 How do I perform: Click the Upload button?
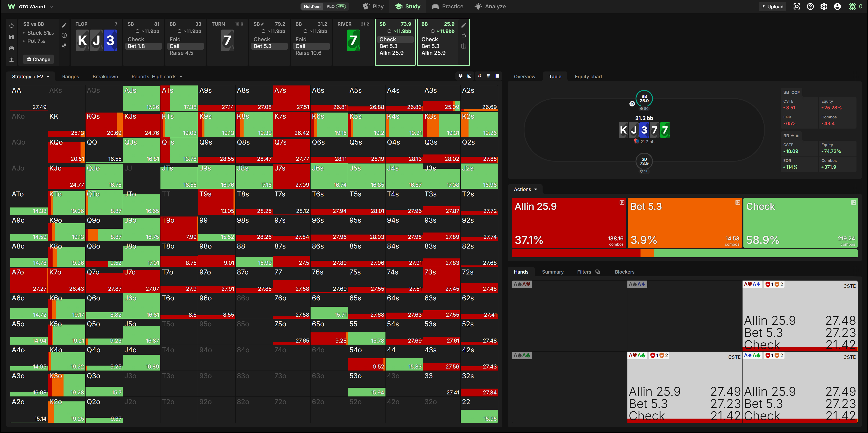coord(772,6)
